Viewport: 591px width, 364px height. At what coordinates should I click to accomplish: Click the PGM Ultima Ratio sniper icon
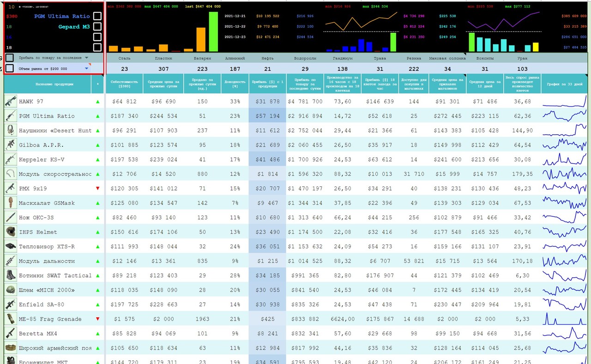[x=11, y=116]
